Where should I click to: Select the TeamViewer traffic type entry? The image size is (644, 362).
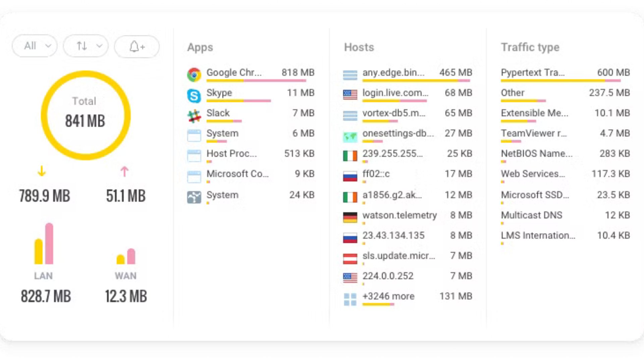(534, 133)
